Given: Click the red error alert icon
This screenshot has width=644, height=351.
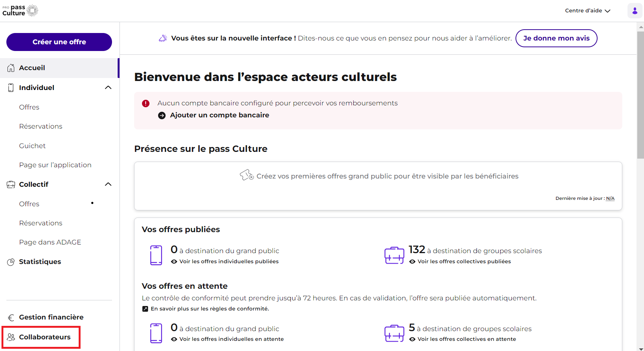Looking at the screenshot, I should point(146,103).
